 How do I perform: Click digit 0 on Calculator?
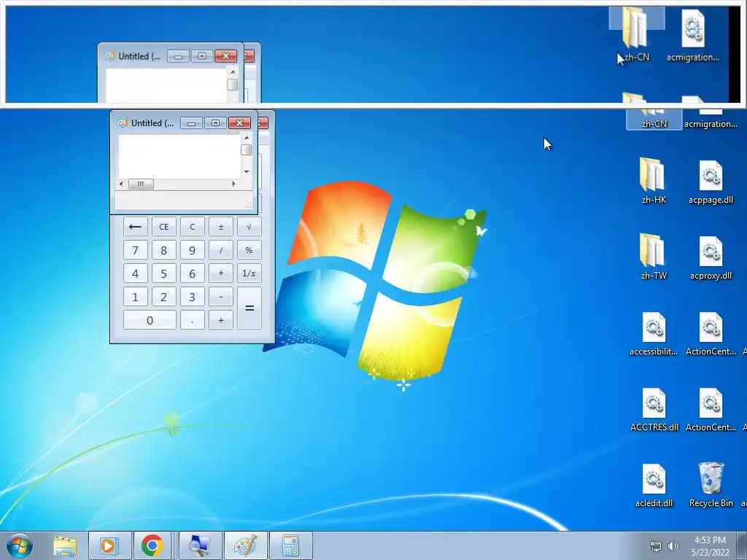click(x=150, y=320)
